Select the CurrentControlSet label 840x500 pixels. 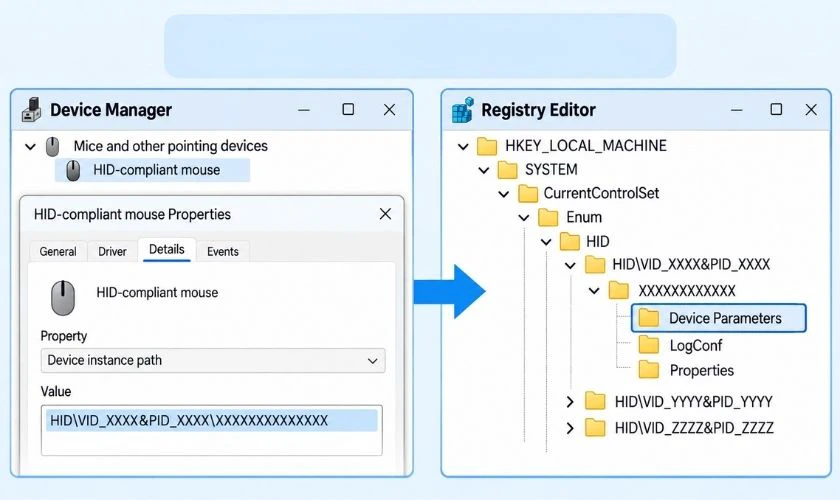(601, 193)
